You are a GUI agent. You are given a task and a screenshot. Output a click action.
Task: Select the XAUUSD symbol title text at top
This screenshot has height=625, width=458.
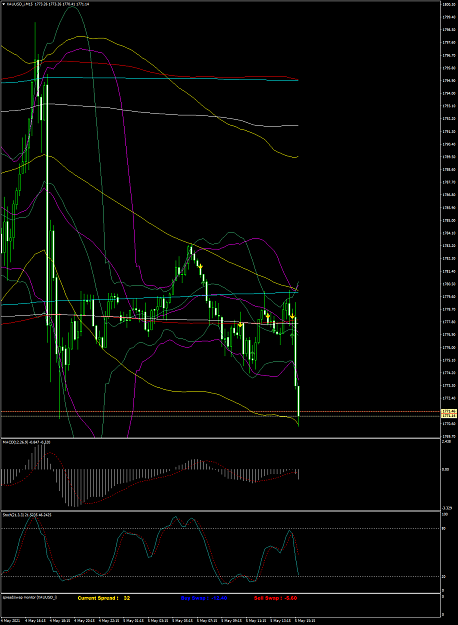(x=48, y=4)
